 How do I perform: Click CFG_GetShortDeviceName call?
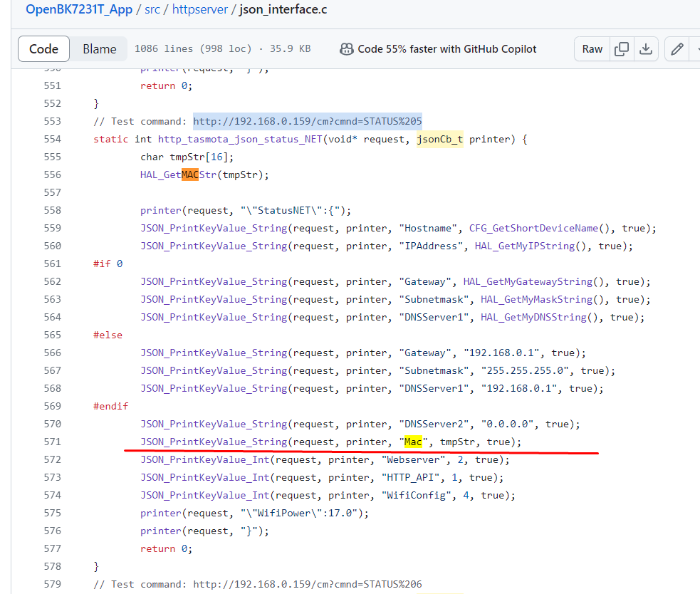(x=533, y=228)
